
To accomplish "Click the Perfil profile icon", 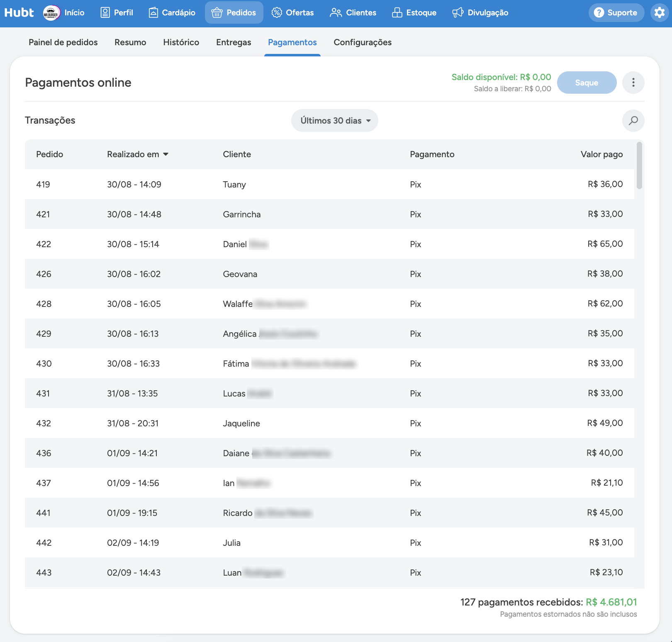I will click(105, 12).
